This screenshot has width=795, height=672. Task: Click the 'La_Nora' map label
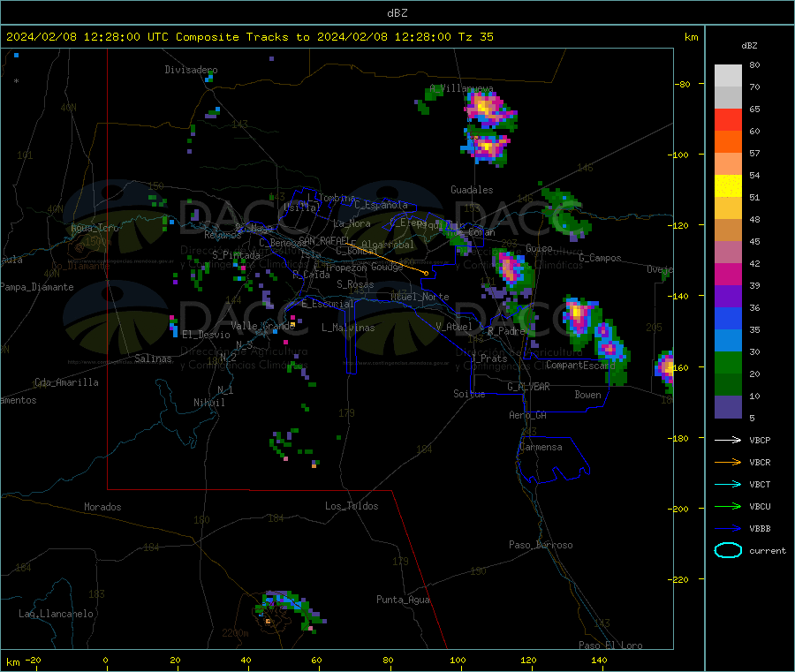click(x=352, y=223)
